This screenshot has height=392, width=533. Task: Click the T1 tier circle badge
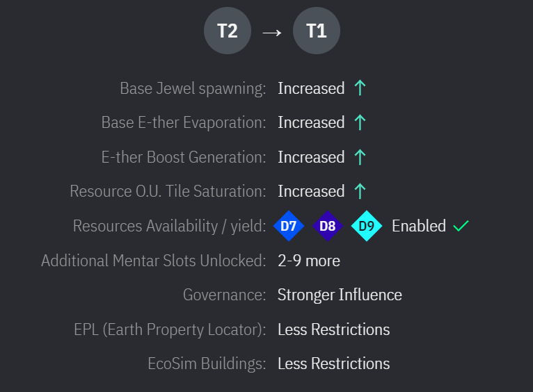(x=317, y=31)
